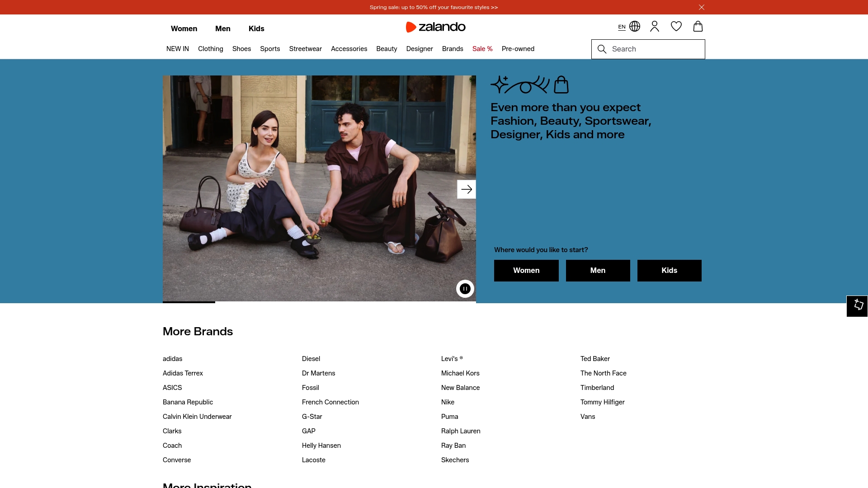The image size is (868, 488).
Task: Open Calvin Klein Underwear brand link
Action: coord(197,417)
